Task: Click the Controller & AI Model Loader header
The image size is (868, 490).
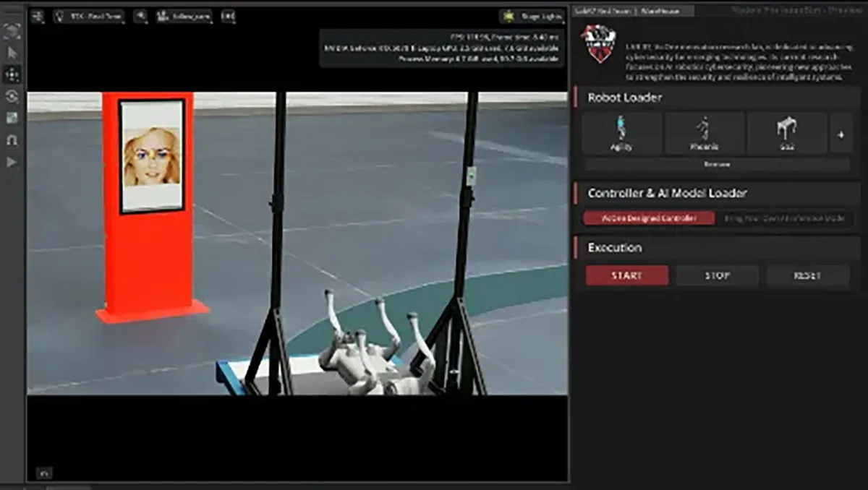Action: (x=717, y=193)
